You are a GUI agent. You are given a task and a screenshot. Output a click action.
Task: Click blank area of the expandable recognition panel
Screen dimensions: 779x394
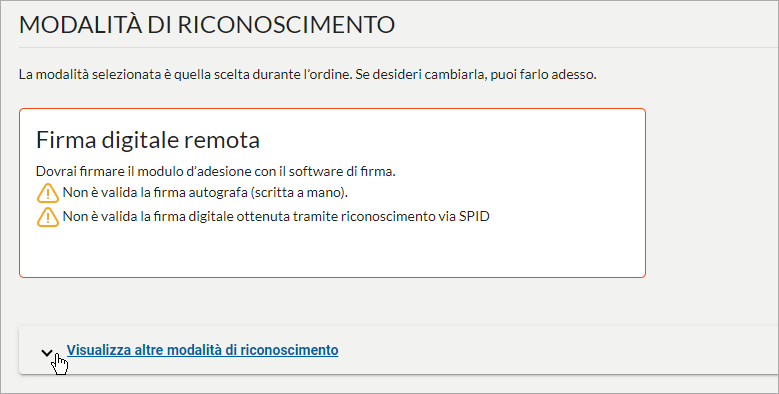(546, 350)
